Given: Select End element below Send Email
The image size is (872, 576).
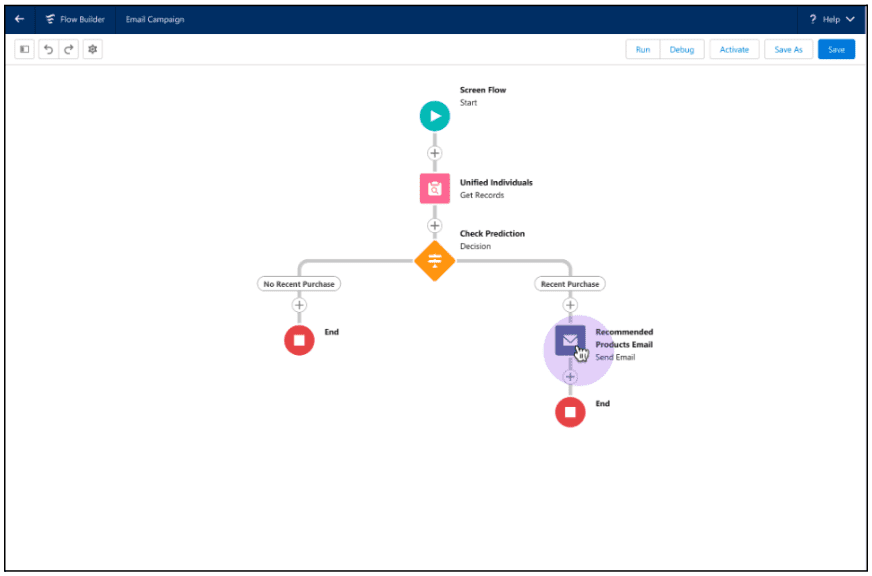Looking at the screenshot, I should click(x=570, y=412).
